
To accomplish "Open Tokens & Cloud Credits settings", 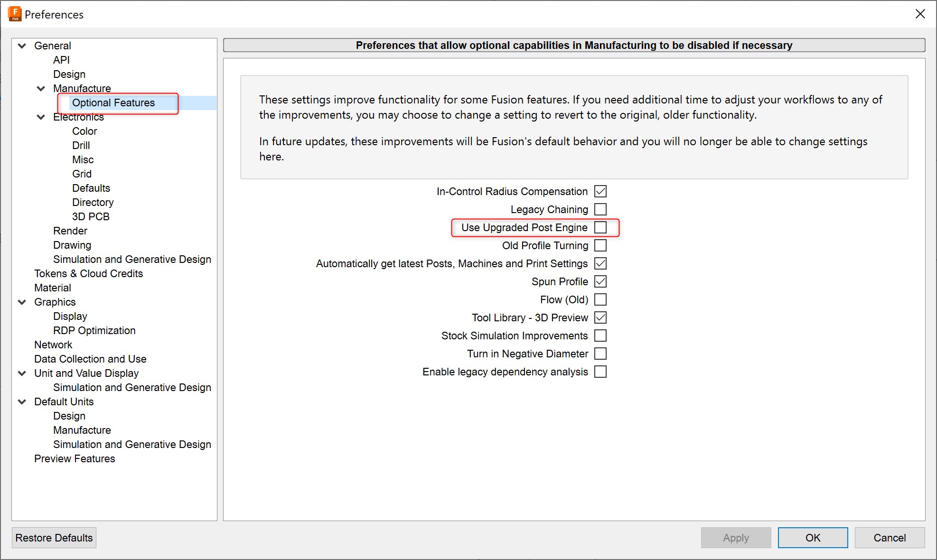I will coord(88,273).
